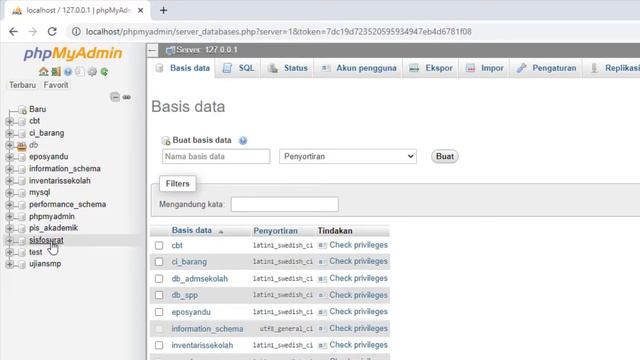This screenshot has height=360, width=640.
Task: Expand the information_schema tree node
Action: (x=9, y=169)
